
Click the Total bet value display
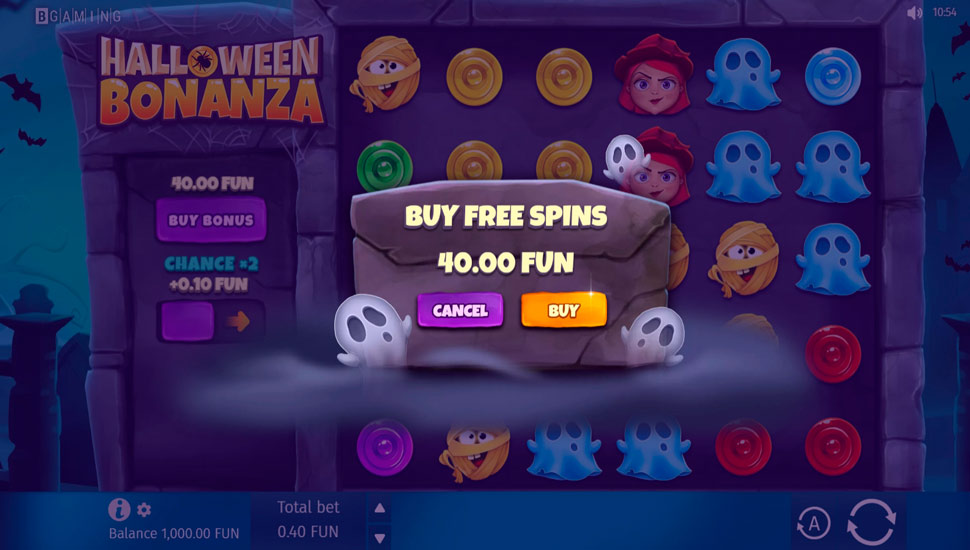coord(308,531)
